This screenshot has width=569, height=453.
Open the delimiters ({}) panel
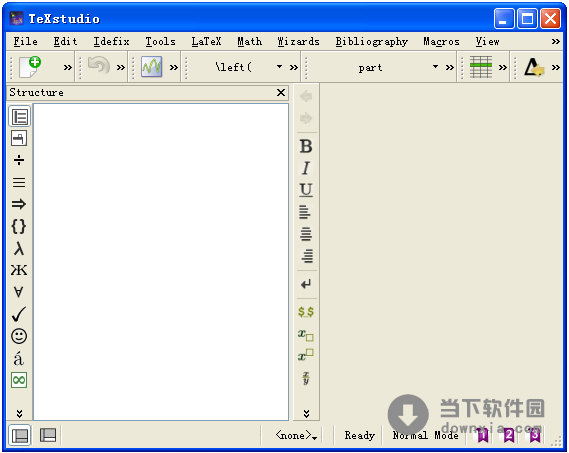[x=19, y=226]
